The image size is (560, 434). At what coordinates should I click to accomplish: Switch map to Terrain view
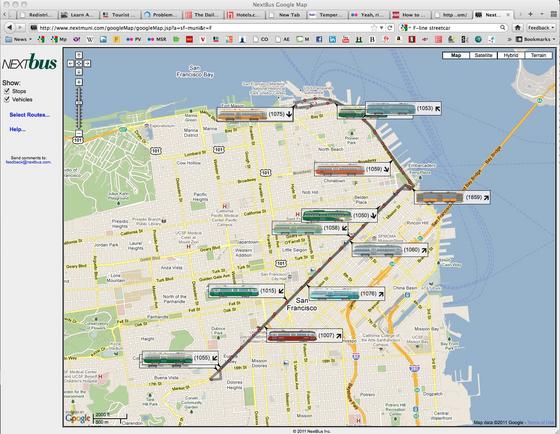click(x=538, y=55)
